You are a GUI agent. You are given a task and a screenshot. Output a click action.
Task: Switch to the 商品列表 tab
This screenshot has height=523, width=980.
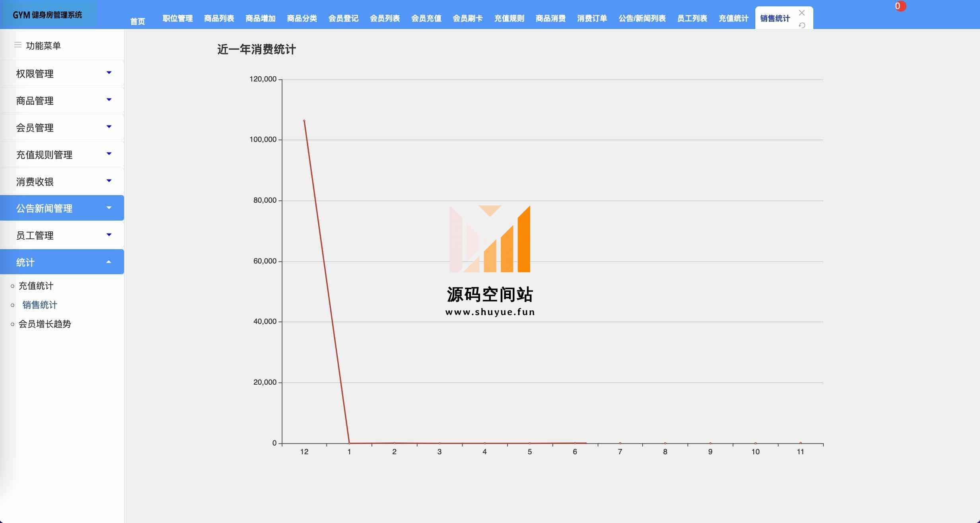[219, 18]
